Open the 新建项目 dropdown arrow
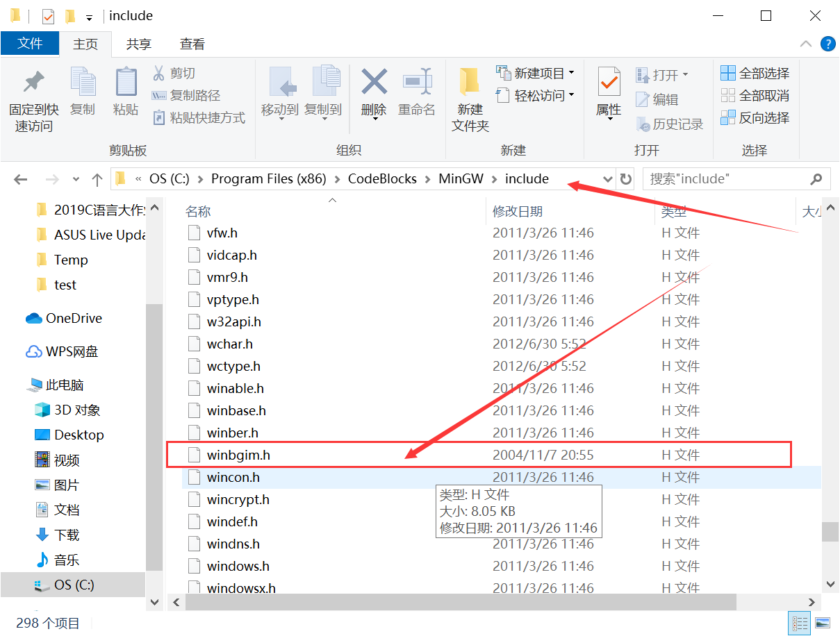This screenshot has width=840, height=636. coord(569,72)
